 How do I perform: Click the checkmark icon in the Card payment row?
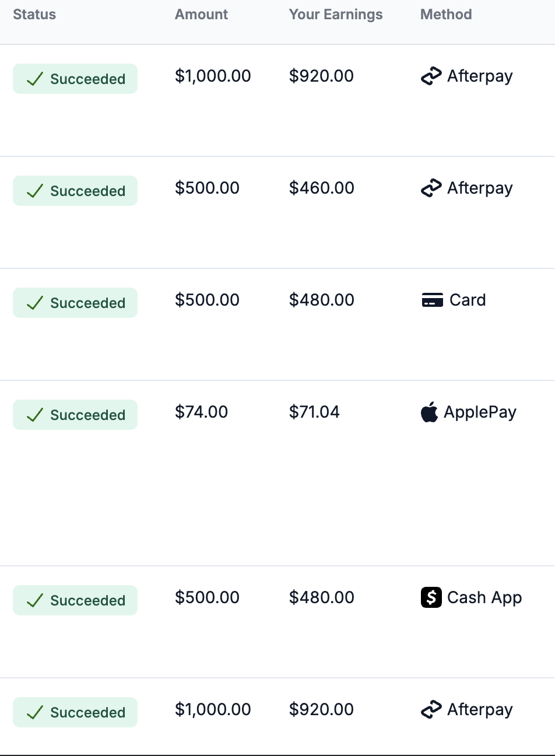click(x=35, y=303)
